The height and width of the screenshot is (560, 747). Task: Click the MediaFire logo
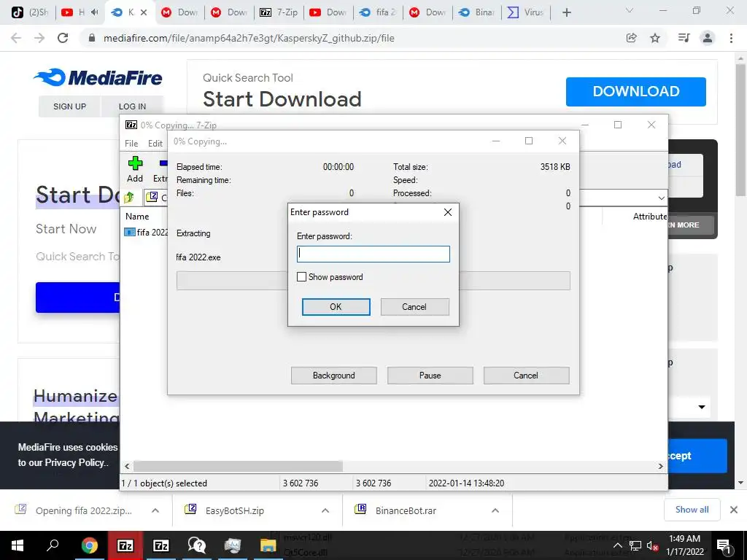tap(98, 77)
